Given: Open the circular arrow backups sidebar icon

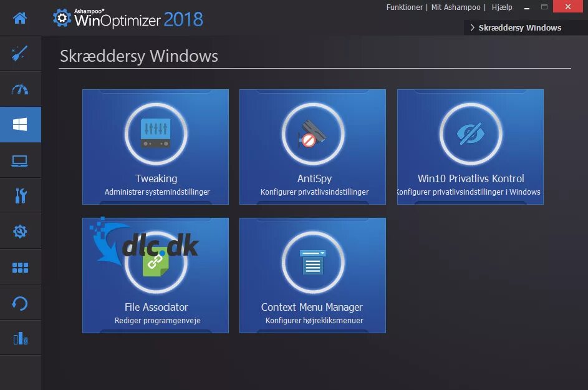Looking at the screenshot, I should coord(20,303).
